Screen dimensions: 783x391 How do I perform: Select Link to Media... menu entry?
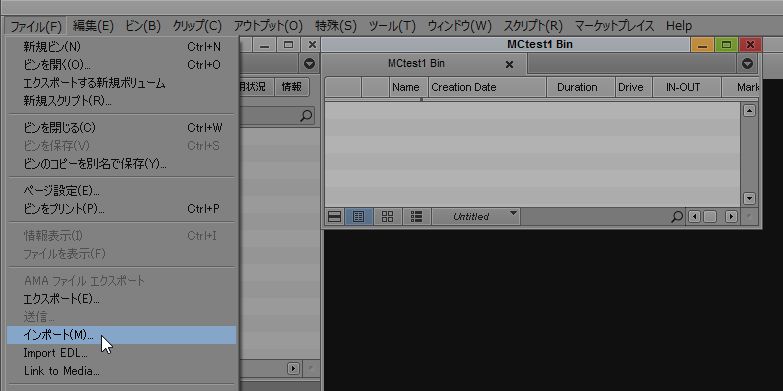[61, 371]
